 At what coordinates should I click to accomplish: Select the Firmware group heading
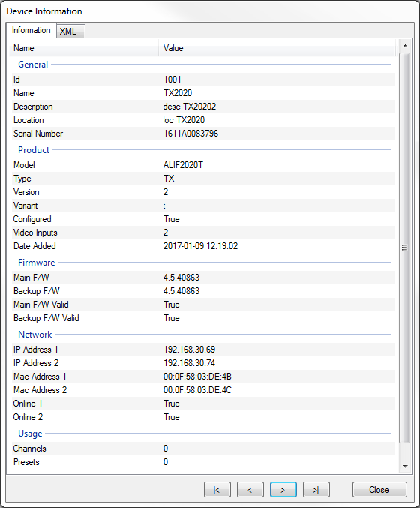click(36, 263)
